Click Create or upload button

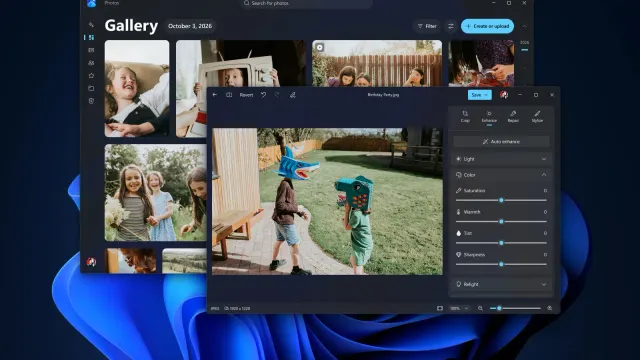[x=487, y=26]
